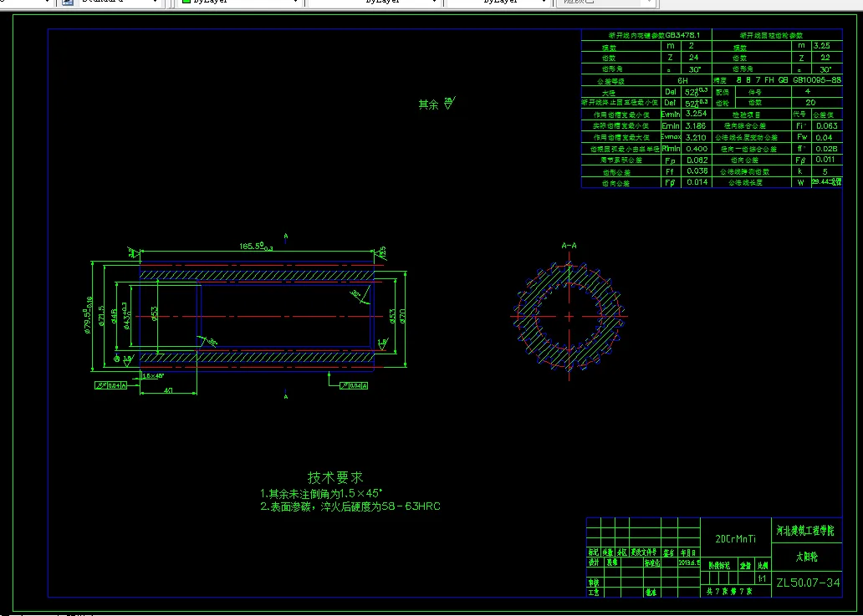Select the fi" value 0.028
The width and height of the screenshot is (863, 616).
827,149
